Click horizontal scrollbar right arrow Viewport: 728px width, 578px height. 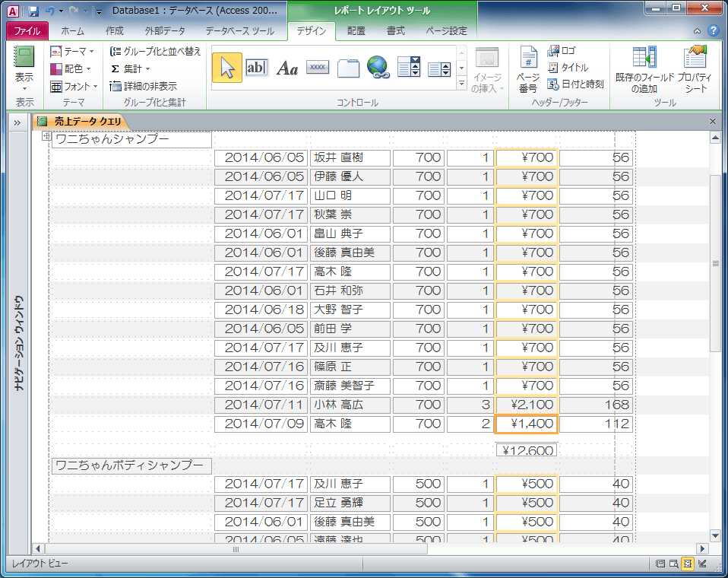pyautogui.click(x=702, y=549)
